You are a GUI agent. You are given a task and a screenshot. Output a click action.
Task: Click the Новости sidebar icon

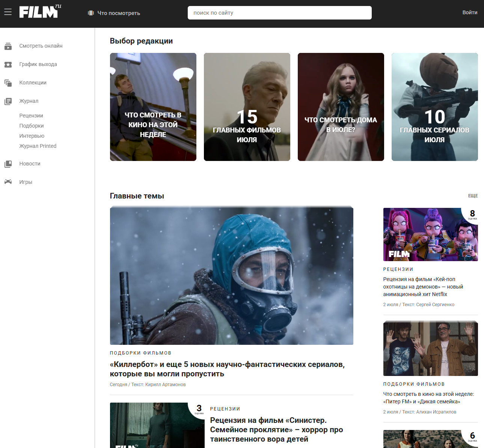click(8, 164)
